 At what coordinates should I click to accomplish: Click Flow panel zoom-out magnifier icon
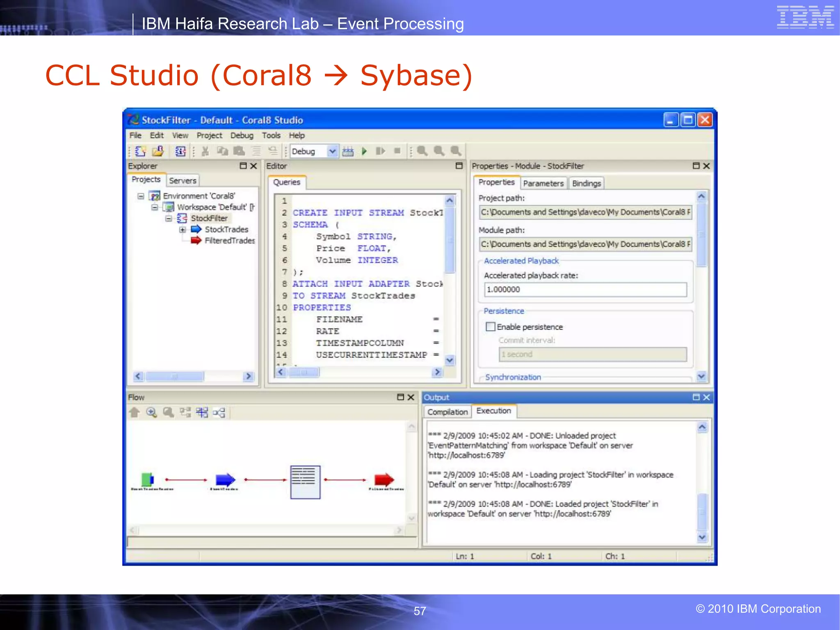click(168, 412)
